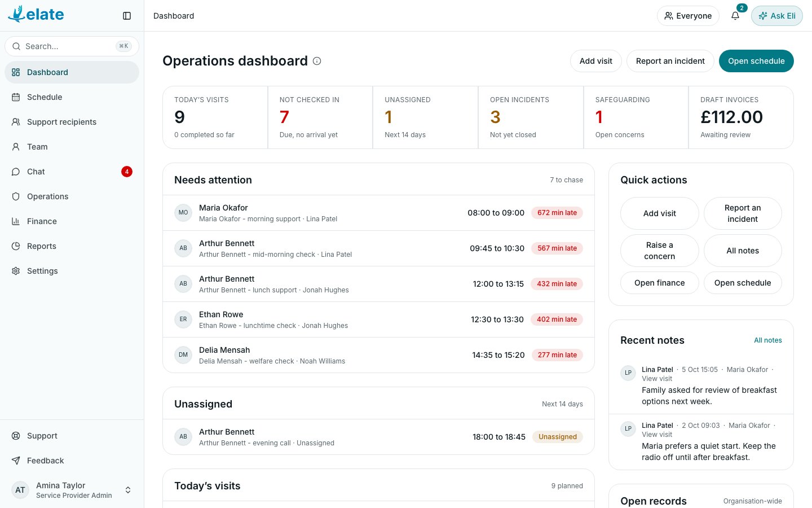Viewport: 812px width, 508px height.
Task: Open the Everyone audience filter
Action: click(x=688, y=16)
